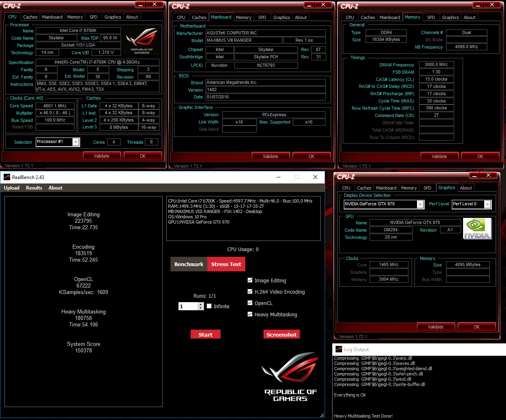Viewport: 506px width, 420px height.
Task: Click OK in the Graphics window
Action: point(477,327)
